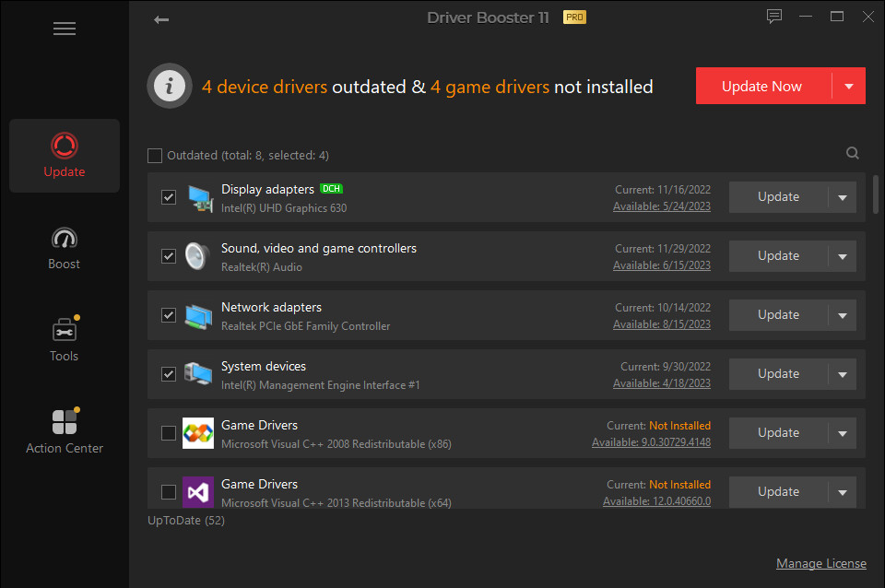Toggle the select-all Outdated checkbox

[155, 156]
